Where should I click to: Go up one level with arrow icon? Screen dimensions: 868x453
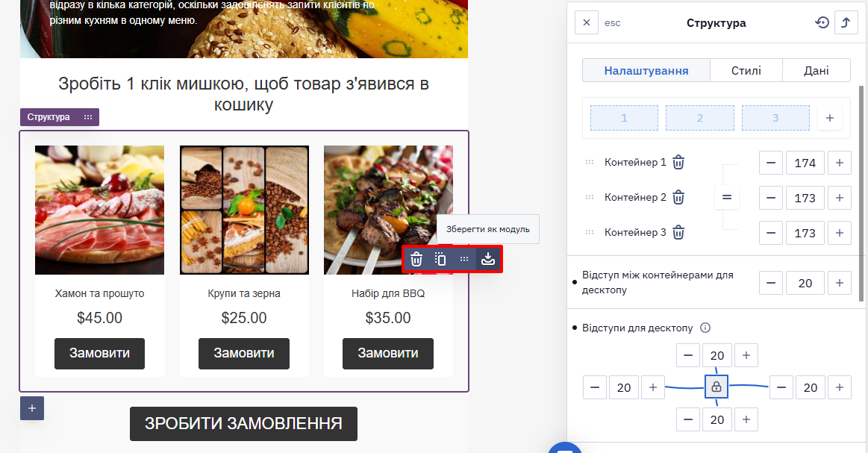846,22
